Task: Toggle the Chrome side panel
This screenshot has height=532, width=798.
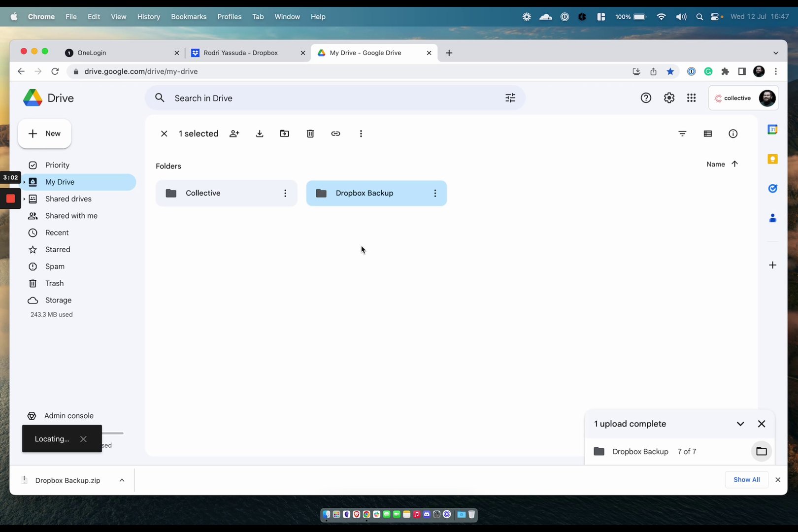Action: pos(742,71)
